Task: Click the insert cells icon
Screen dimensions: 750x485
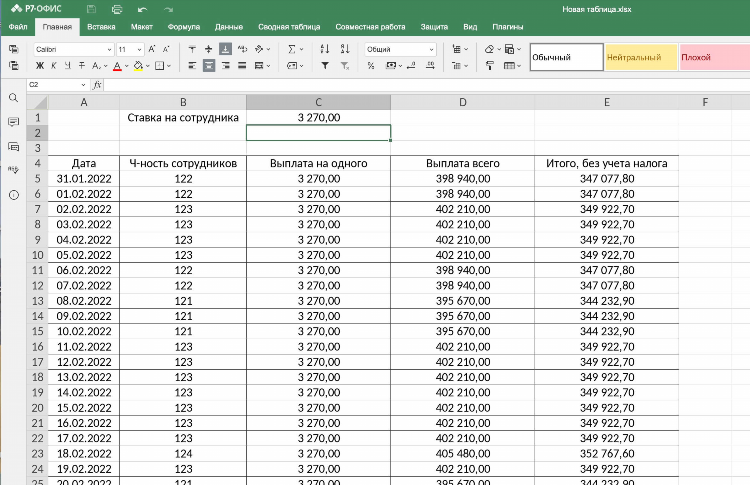Action: pos(457,49)
